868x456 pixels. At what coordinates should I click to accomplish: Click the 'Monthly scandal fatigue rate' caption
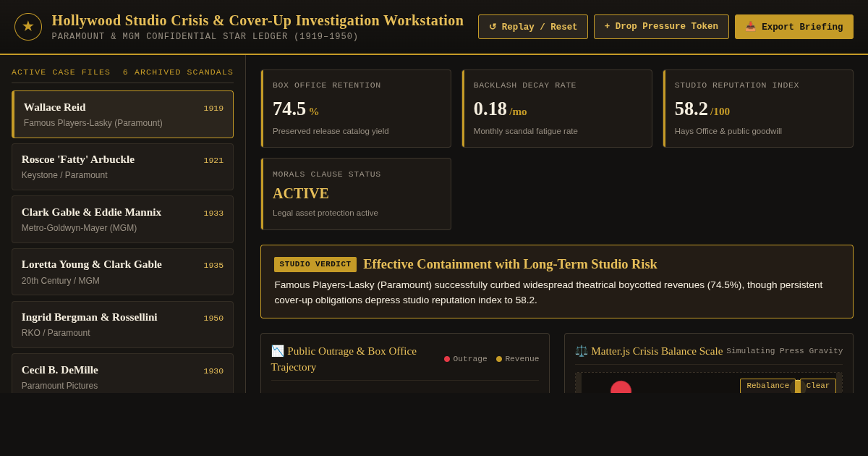(526, 131)
